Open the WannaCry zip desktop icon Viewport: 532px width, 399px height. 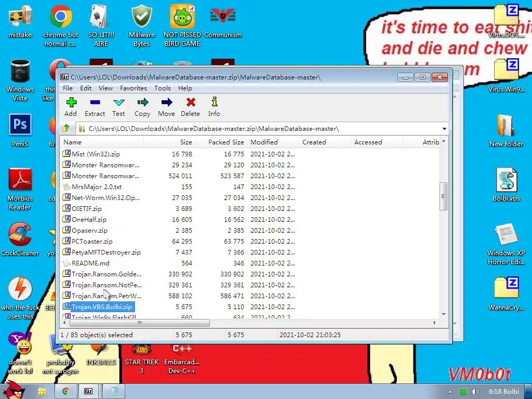click(x=506, y=294)
